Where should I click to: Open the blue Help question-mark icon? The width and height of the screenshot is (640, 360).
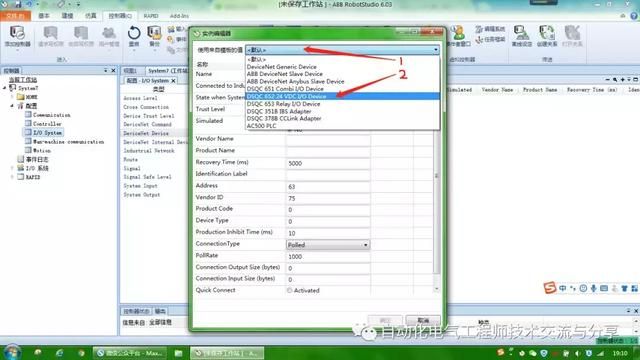pyautogui.click(x=634, y=16)
